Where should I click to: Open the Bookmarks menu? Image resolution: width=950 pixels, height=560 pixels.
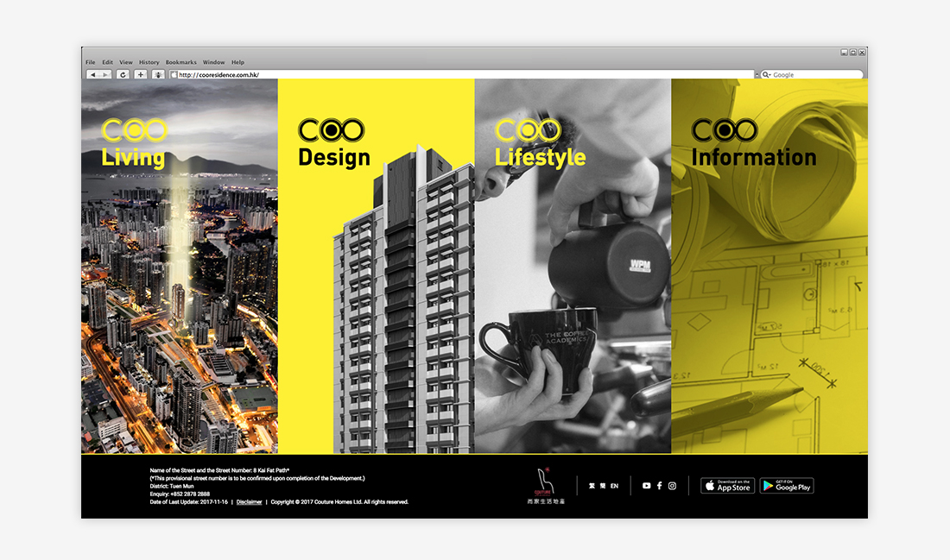(180, 62)
